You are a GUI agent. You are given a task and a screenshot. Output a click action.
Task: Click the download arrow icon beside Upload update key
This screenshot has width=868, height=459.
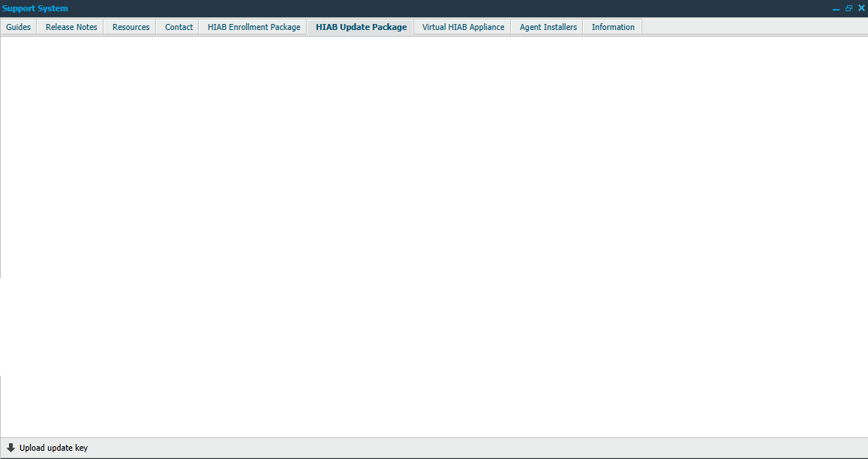(x=10, y=447)
